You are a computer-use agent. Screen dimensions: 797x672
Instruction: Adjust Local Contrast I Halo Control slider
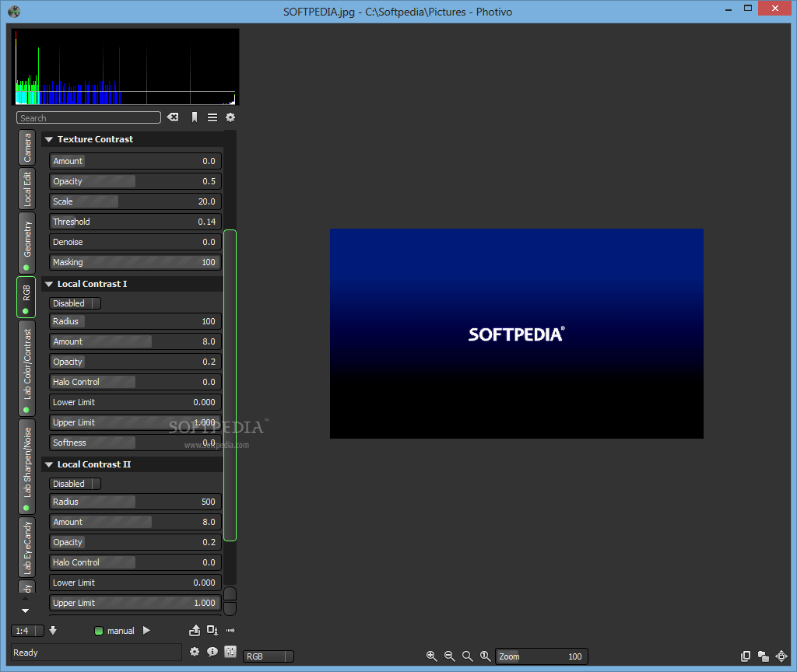pos(135,382)
